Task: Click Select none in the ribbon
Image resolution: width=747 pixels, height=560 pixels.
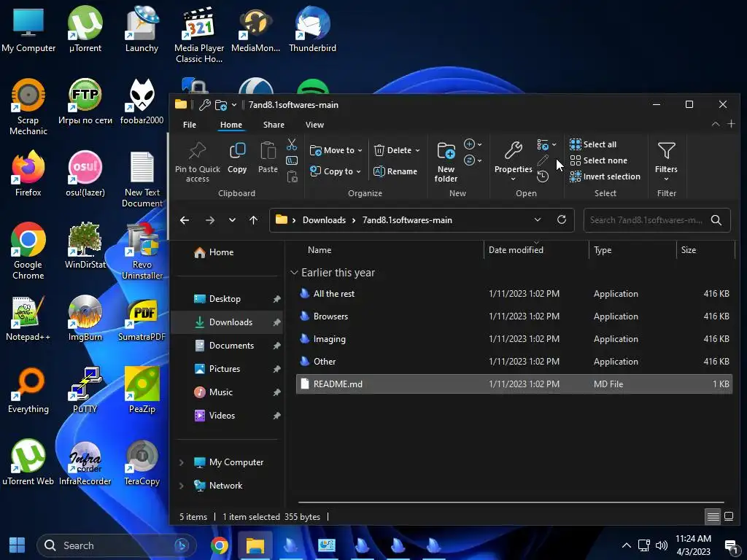Action: pos(598,160)
